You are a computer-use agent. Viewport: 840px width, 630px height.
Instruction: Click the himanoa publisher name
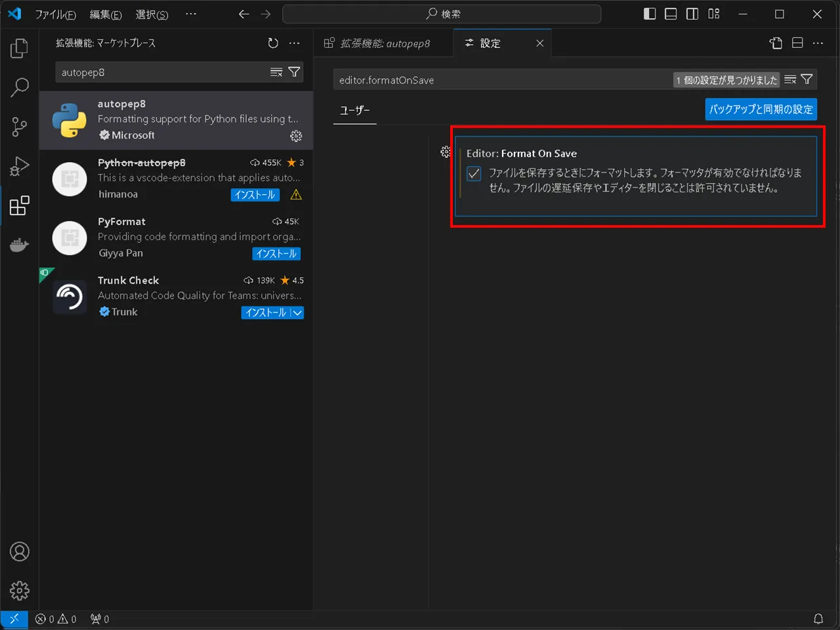[118, 194]
